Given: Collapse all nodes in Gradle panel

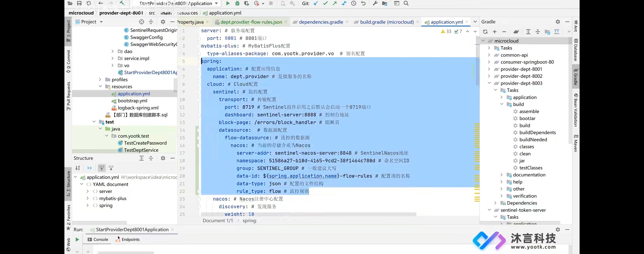Looking at the screenshot, I should 538,32.
